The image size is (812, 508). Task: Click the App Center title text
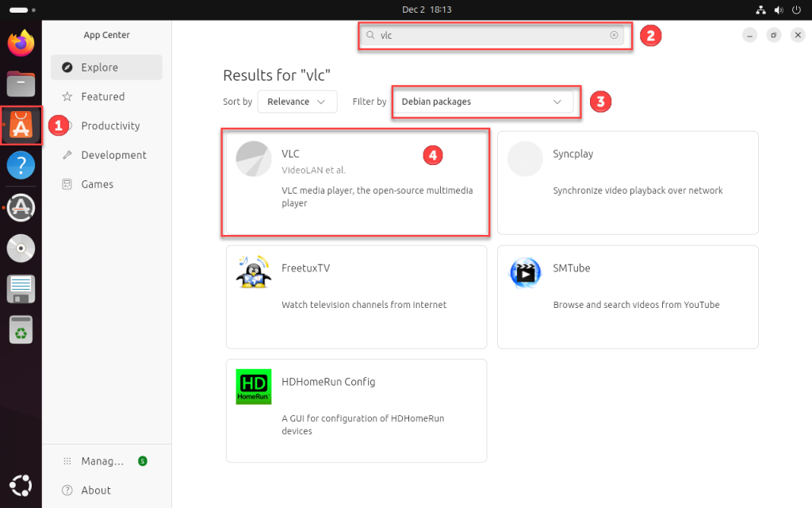107,35
